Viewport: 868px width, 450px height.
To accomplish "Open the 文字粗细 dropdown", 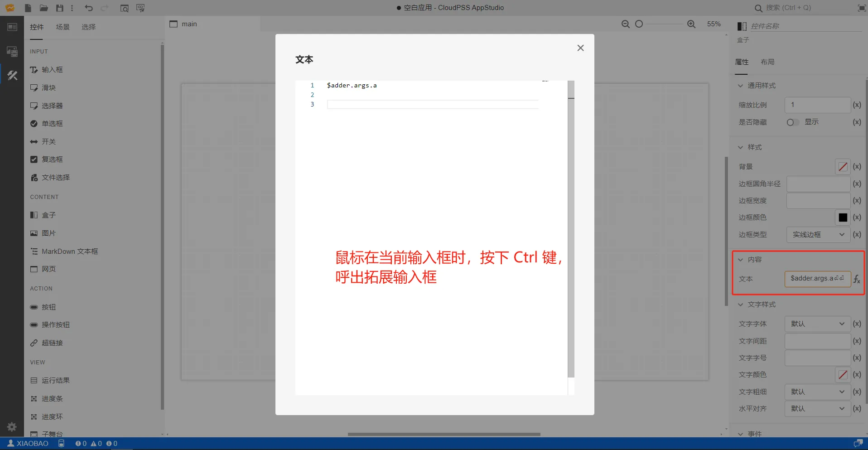I will point(818,392).
